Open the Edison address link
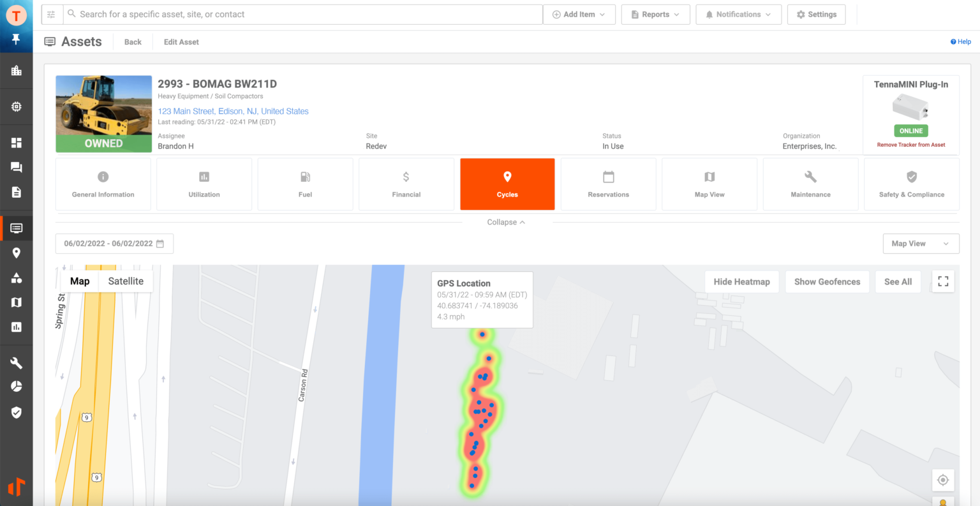 tap(234, 110)
